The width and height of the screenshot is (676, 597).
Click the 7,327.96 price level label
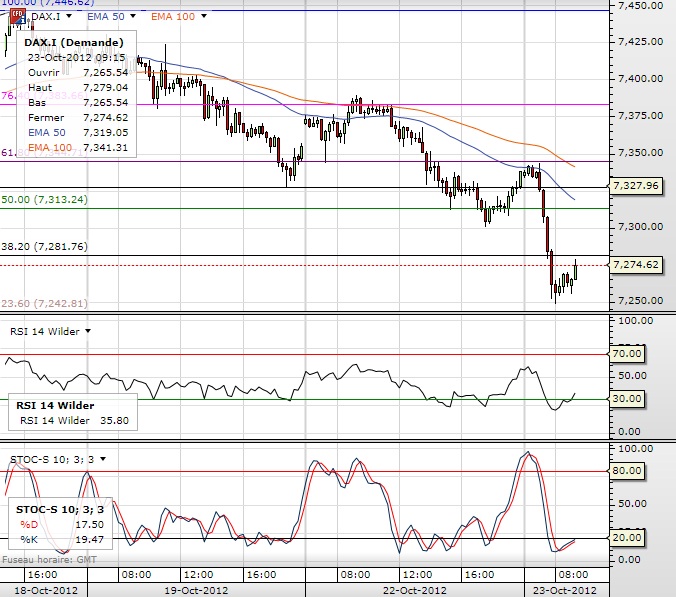pyautogui.click(x=640, y=186)
